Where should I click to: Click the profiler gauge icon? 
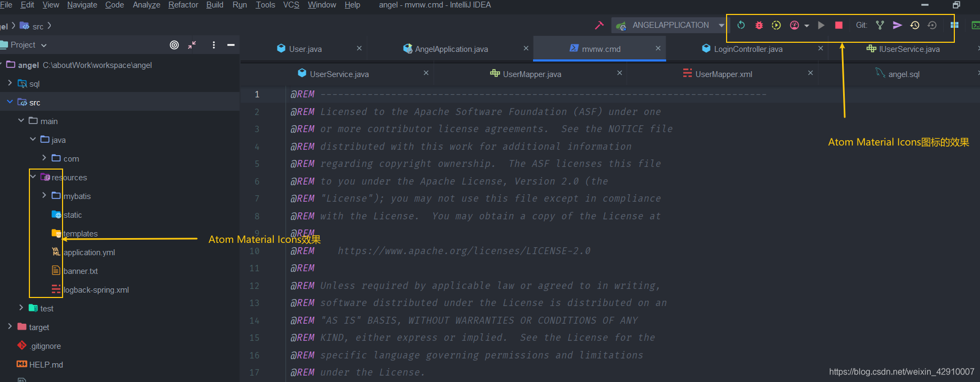(x=794, y=25)
